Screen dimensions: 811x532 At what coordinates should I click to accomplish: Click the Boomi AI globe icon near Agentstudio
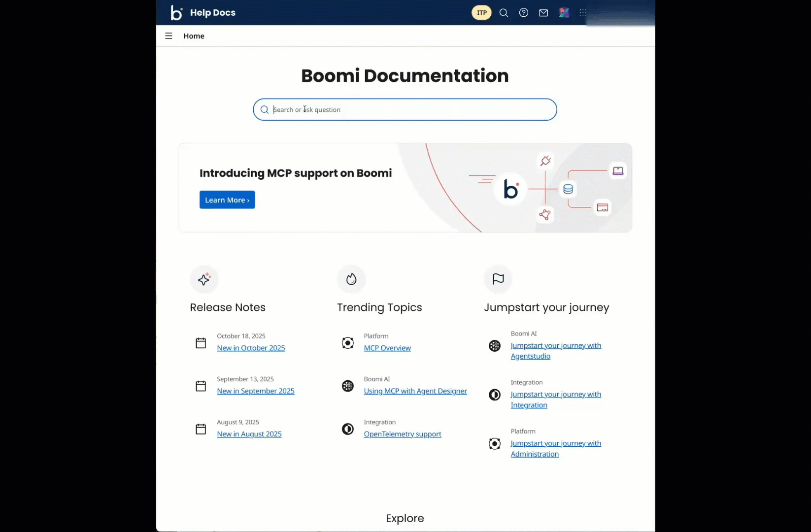(x=495, y=346)
